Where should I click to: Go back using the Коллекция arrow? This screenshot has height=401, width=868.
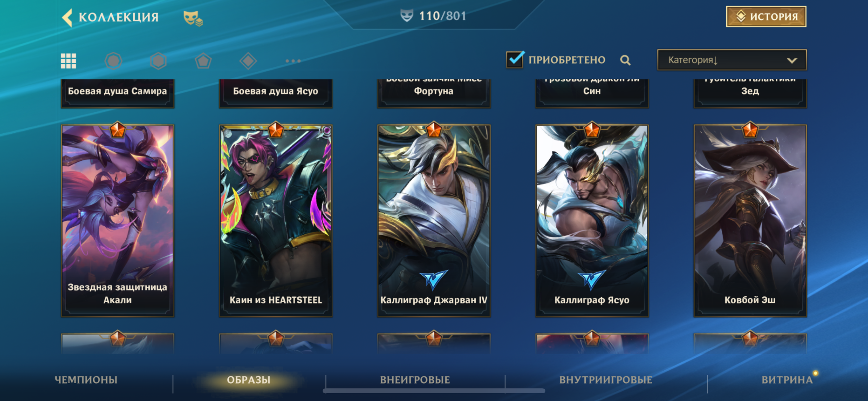(x=67, y=17)
